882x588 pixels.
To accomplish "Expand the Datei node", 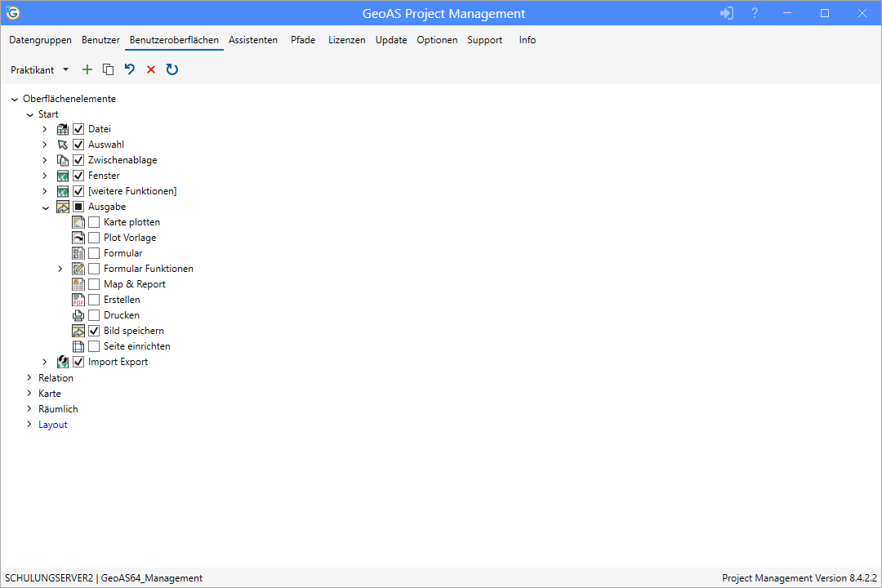I will pyautogui.click(x=45, y=129).
